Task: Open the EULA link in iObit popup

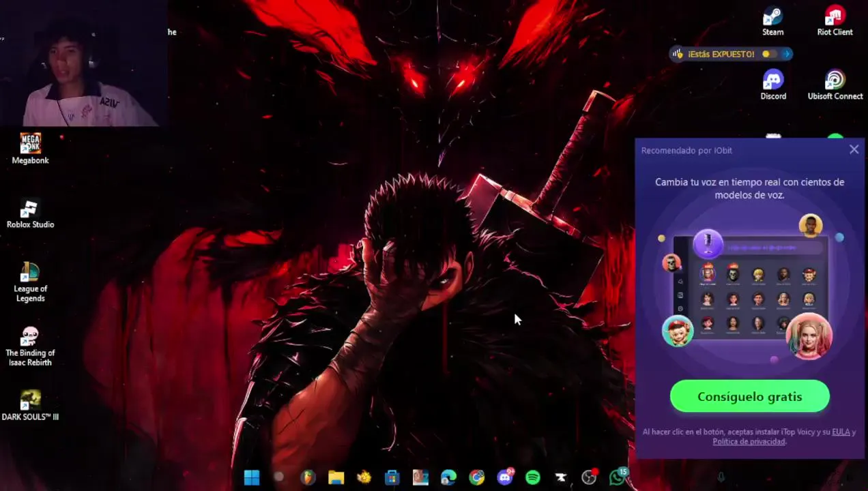Action: coord(841,432)
